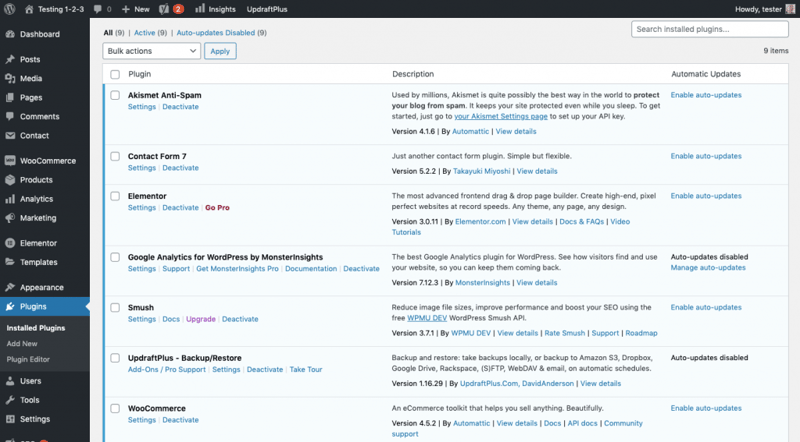The width and height of the screenshot is (800, 442).
Task: Open your Akismet Settings page link
Action: [501, 116]
